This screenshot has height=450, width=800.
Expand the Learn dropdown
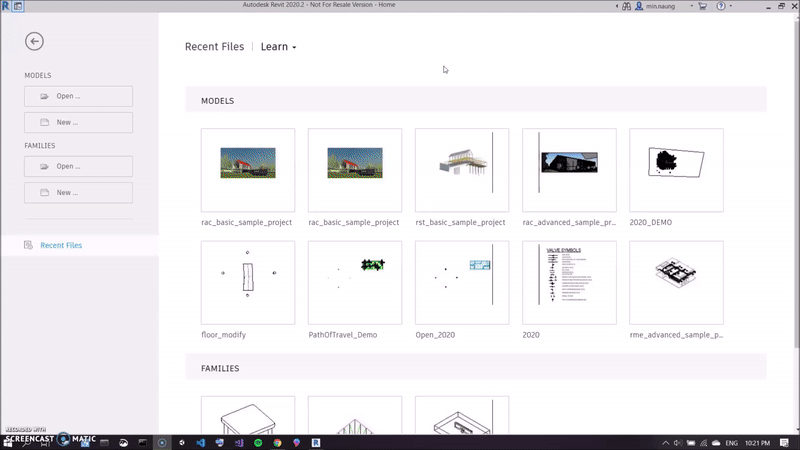(x=278, y=47)
